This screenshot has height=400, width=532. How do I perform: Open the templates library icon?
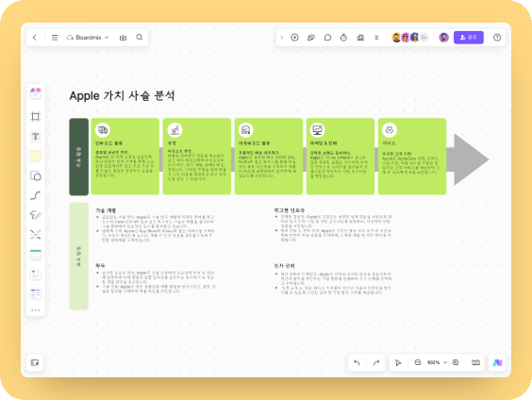(35, 92)
